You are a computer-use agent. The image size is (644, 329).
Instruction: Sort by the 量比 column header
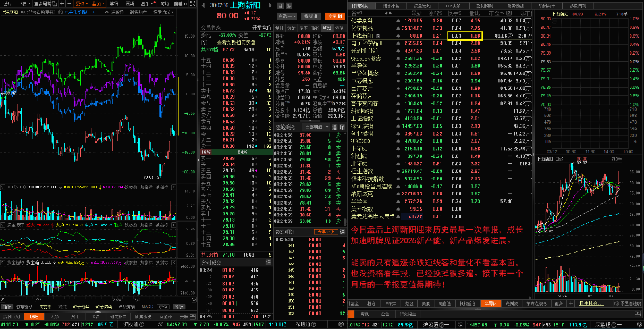click(474, 13)
